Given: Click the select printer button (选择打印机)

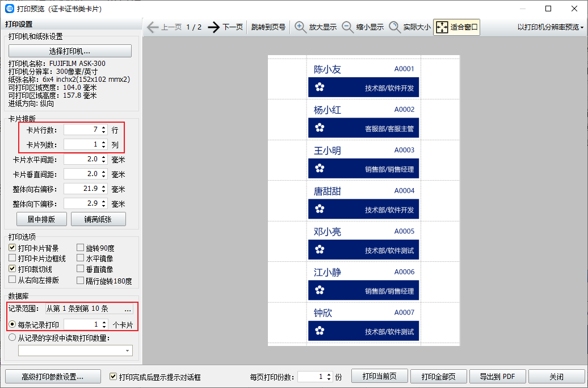Looking at the screenshot, I should click(70, 51).
